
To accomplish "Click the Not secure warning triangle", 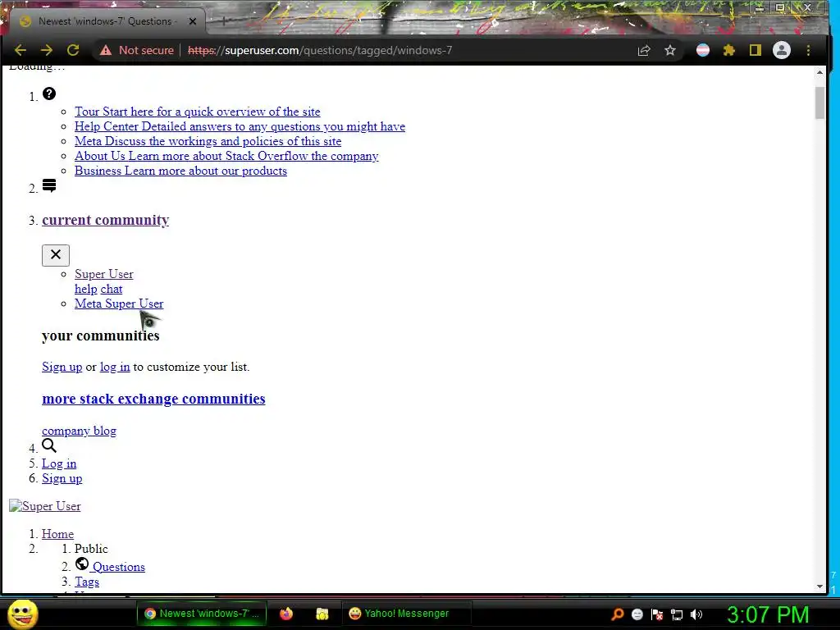I will [106, 50].
